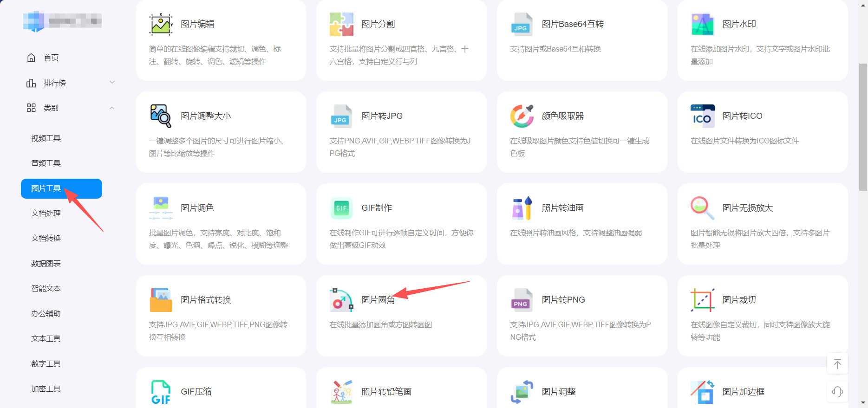Open the 图片无损放大 title link
The width and height of the screenshot is (868, 408).
(x=748, y=208)
